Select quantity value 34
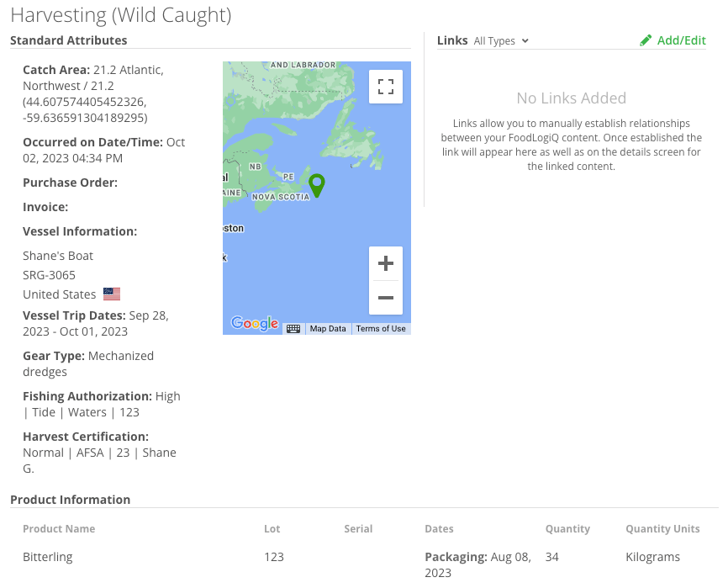This screenshot has height=588, width=728. tap(552, 556)
